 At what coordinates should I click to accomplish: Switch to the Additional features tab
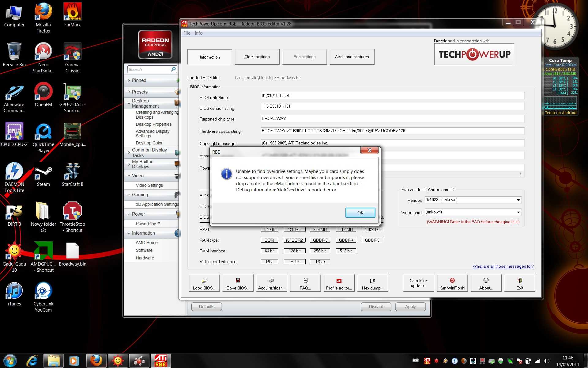coord(352,57)
